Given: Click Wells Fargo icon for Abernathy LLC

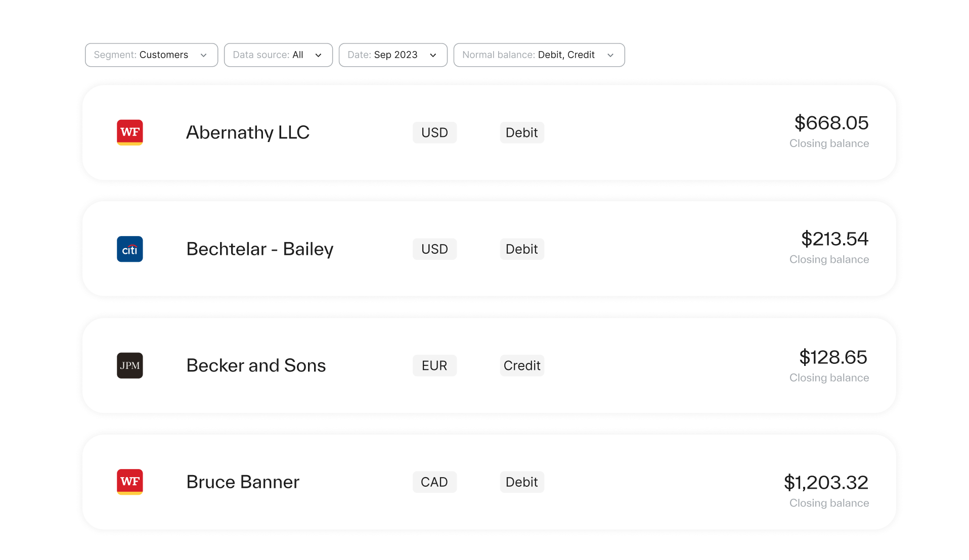Looking at the screenshot, I should tap(129, 132).
